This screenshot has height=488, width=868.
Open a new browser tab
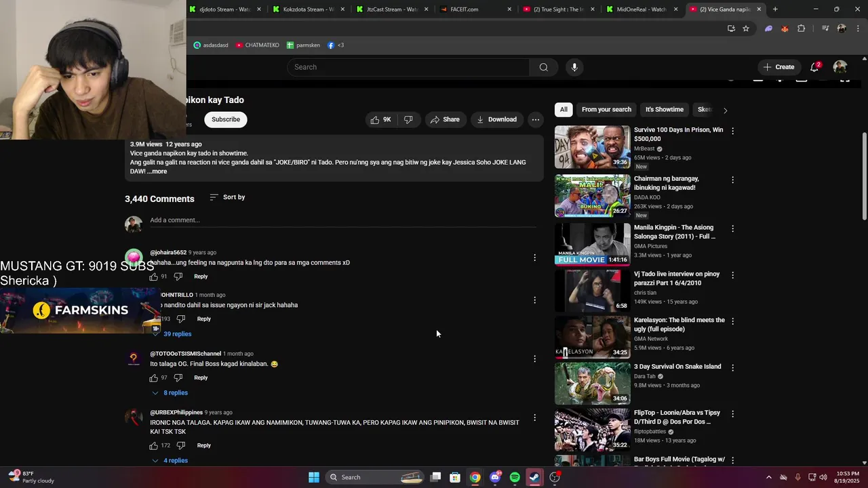tap(775, 9)
